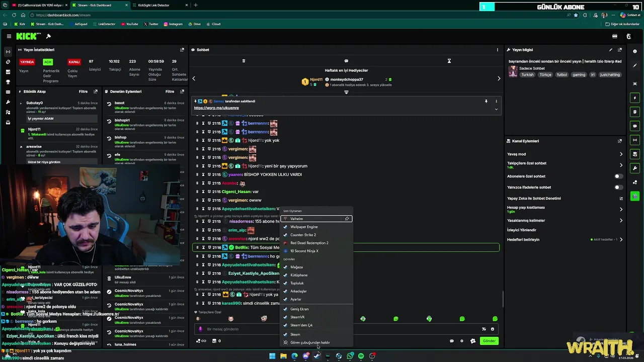This screenshot has width=644, height=362.
Task: Open File Explorer from the taskbar
Action: tap(283, 356)
